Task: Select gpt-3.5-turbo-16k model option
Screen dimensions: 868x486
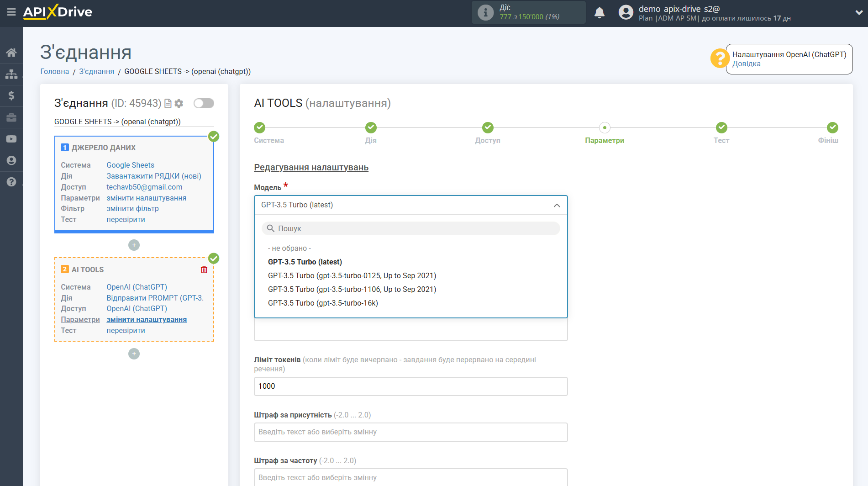Action: coord(323,303)
